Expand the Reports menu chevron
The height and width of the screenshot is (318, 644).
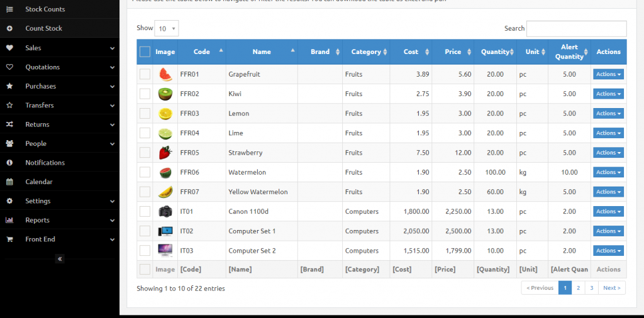(x=112, y=221)
